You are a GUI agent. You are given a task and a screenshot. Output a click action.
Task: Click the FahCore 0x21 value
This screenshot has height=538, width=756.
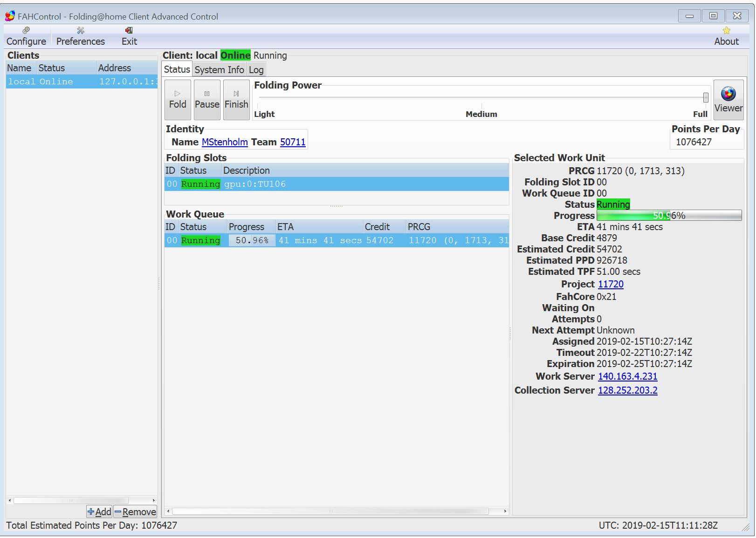[606, 297]
